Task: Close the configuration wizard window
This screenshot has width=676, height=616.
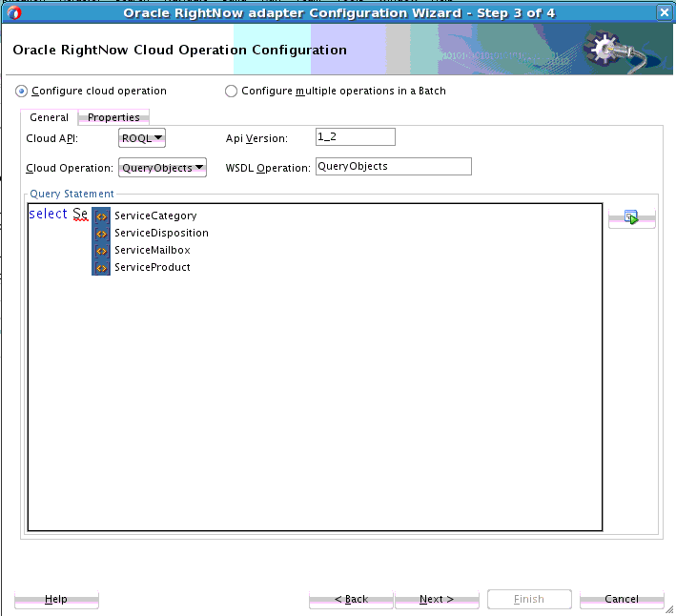Action: pyautogui.click(x=665, y=12)
